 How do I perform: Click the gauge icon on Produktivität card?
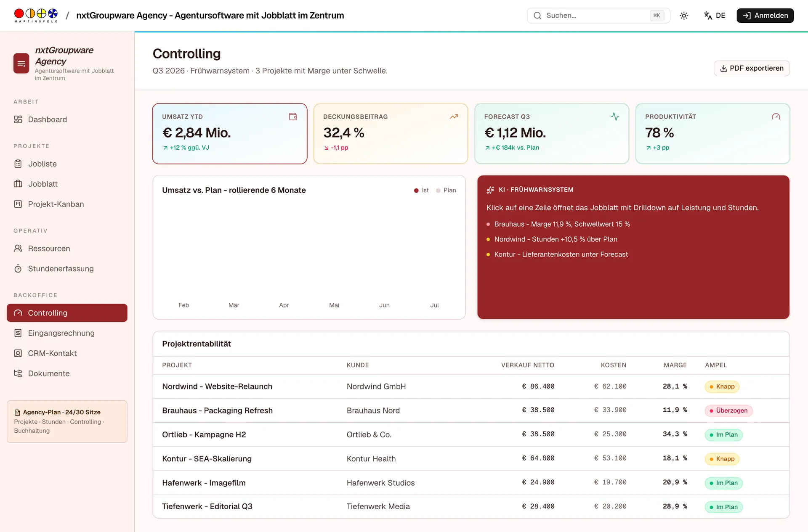click(776, 116)
